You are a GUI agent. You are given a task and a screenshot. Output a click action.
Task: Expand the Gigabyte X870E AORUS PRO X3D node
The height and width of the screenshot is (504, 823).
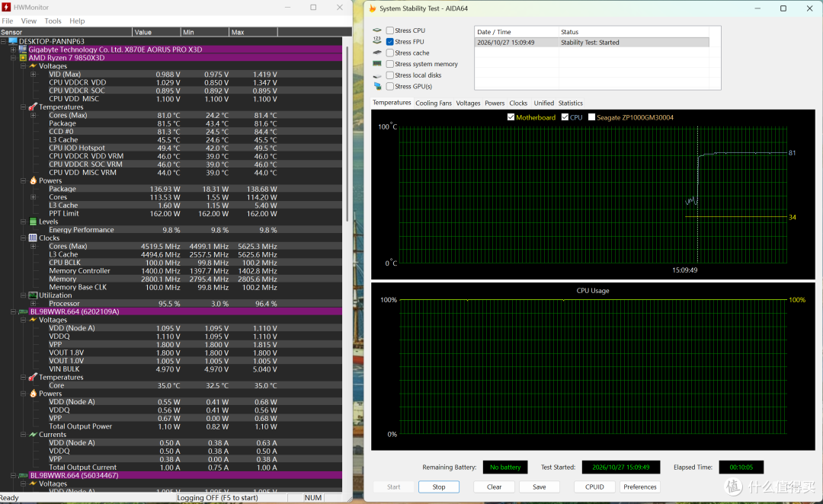pos(13,49)
